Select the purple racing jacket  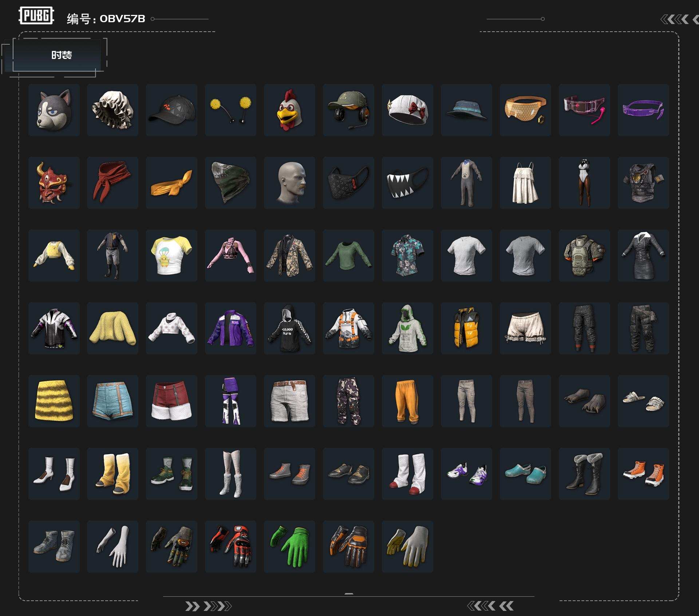pos(231,328)
